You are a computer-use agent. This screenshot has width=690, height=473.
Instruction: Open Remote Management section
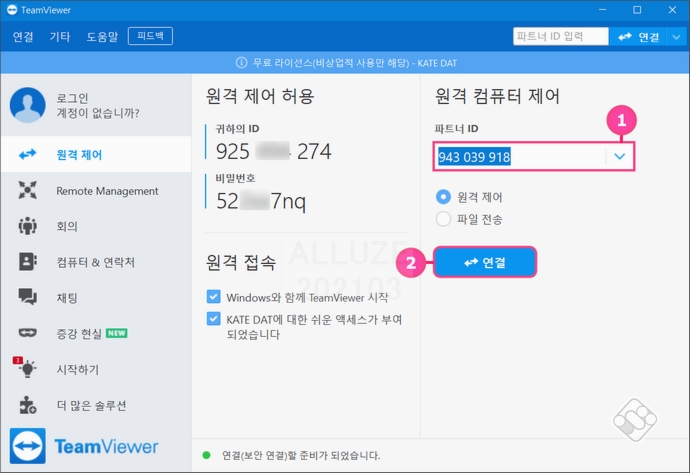click(x=96, y=191)
